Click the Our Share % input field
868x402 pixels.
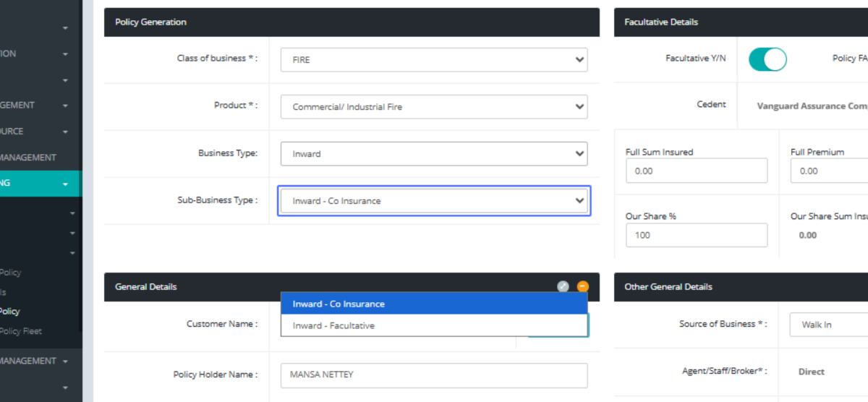point(696,235)
